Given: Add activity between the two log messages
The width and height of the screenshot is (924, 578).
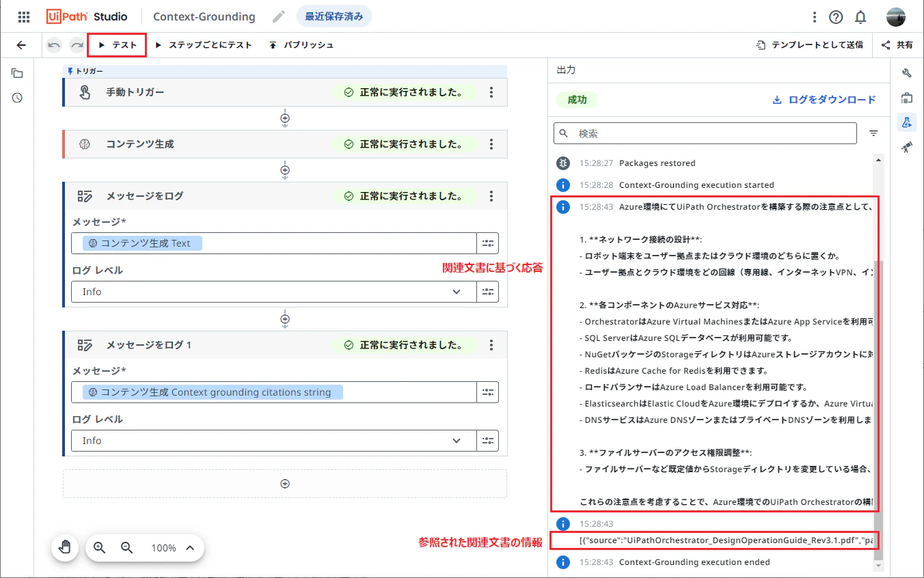Looking at the screenshot, I should 285,319.
